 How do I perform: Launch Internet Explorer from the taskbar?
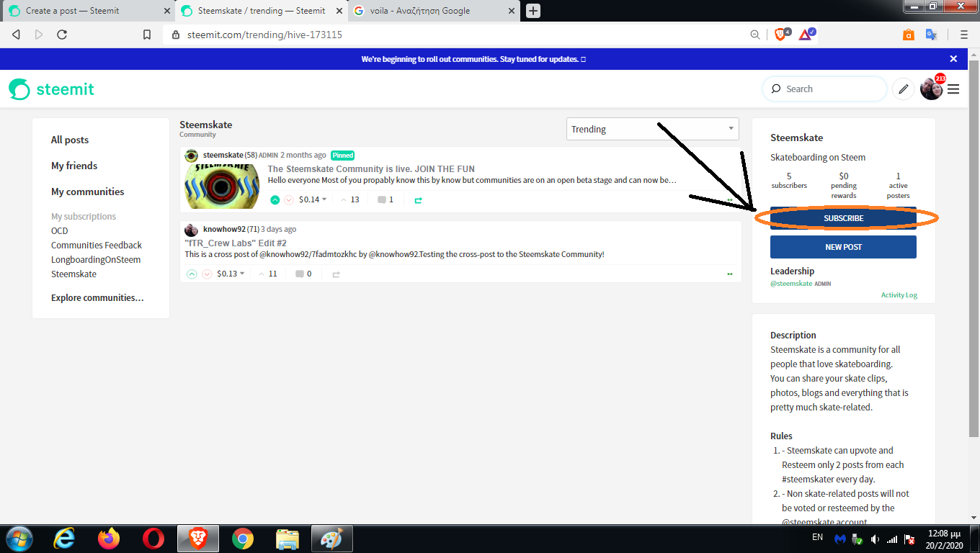coord(65,539)
